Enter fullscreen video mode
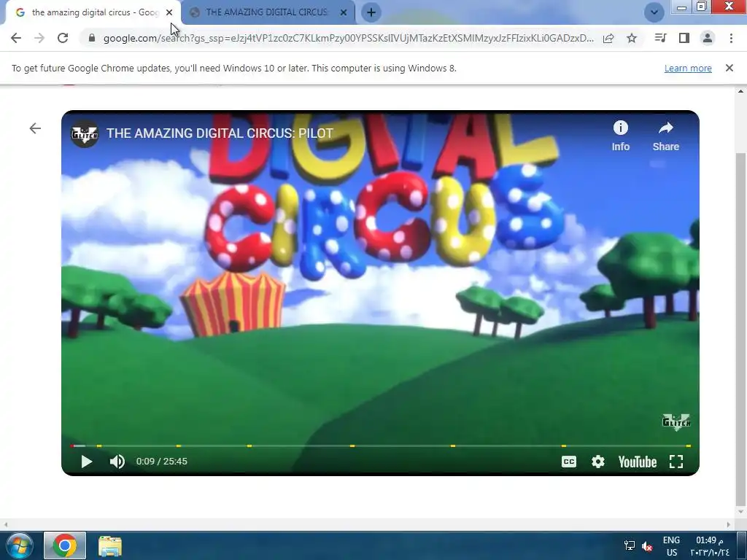747x560 pixels. (676, 462)
